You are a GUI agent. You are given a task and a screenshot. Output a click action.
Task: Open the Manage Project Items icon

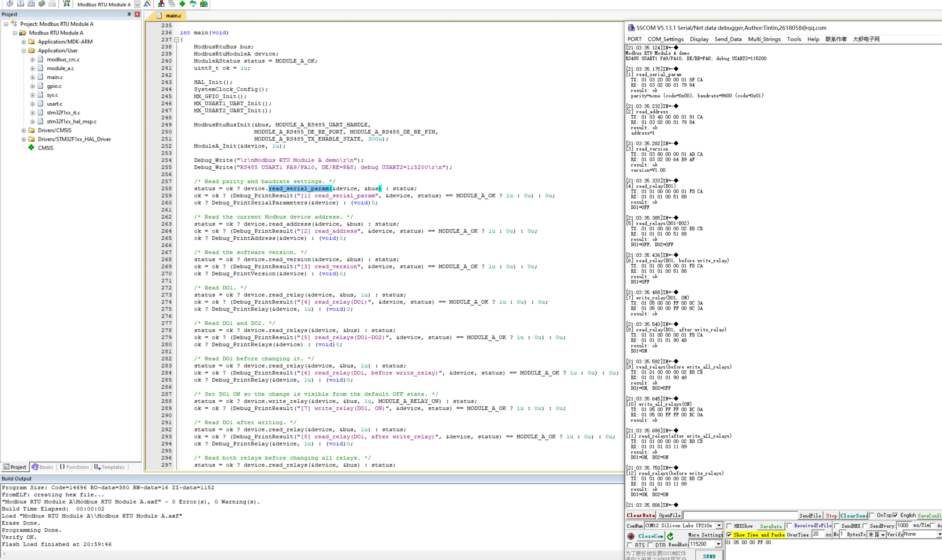pyautogui.click(x=161, y=4)
